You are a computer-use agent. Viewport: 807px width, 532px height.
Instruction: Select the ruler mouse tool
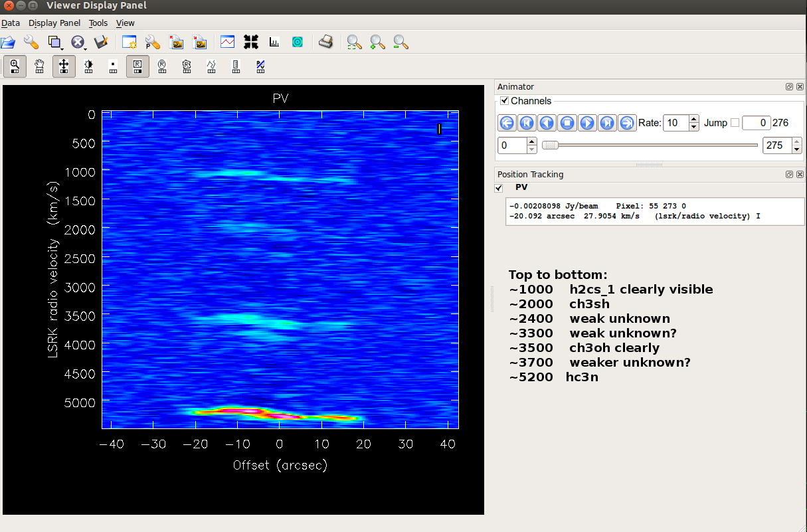tap(236, 66)
